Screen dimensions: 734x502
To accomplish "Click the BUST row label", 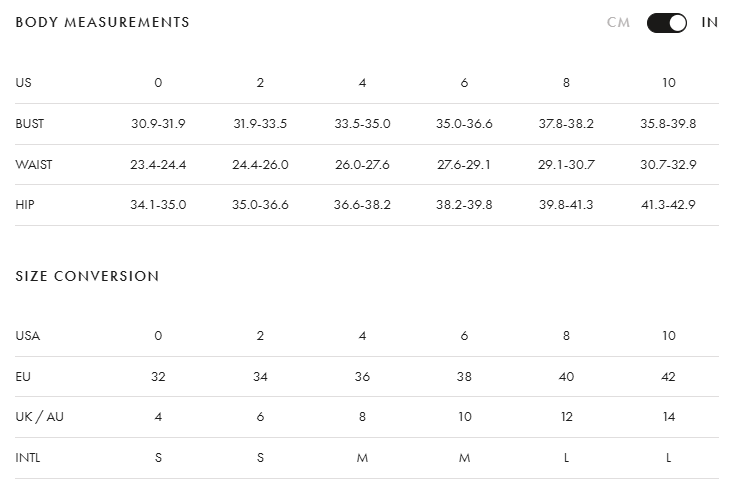I will tap(30, 124).
